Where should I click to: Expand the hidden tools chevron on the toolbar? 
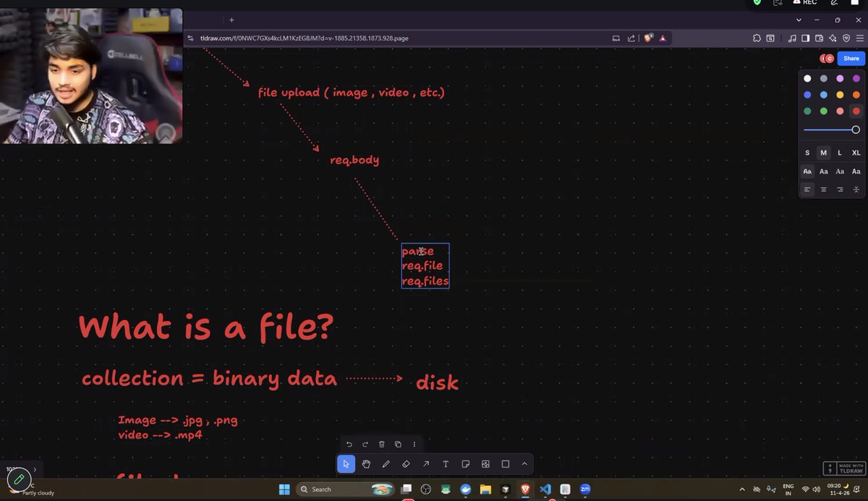tap(524, 463)
